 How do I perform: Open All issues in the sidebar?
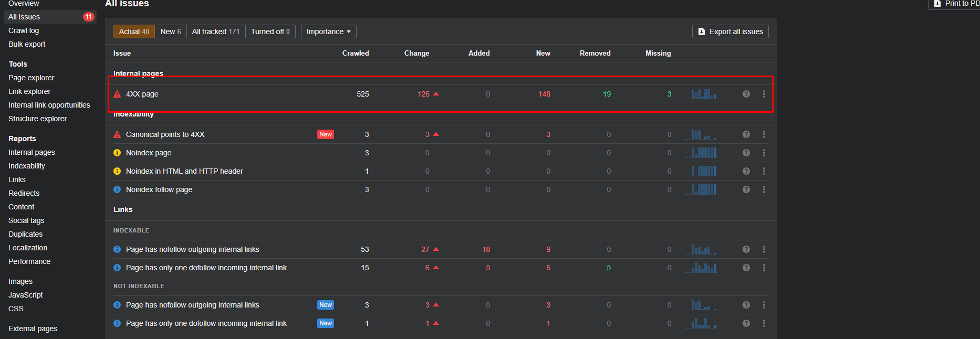click(x=50, y=17)
